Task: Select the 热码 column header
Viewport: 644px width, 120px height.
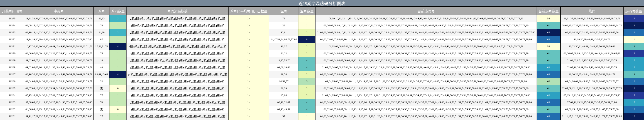Action: [592, 11]
